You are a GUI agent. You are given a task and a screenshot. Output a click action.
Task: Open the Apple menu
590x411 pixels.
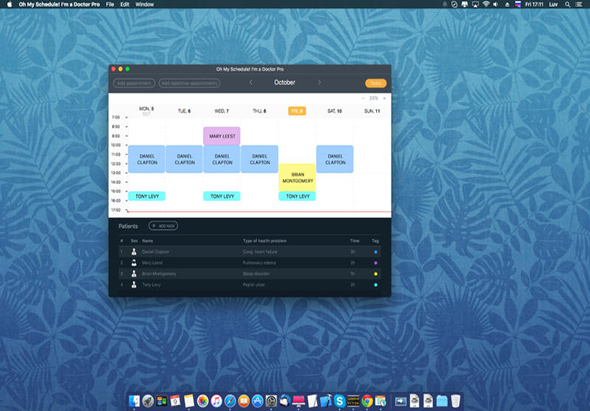click(x=10, y=5)
